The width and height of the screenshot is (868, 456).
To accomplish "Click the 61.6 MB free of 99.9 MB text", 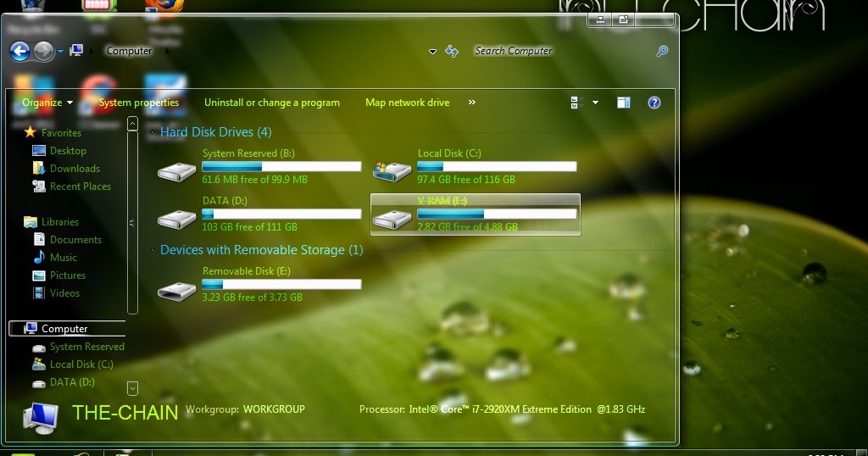I will coord(254,180).
